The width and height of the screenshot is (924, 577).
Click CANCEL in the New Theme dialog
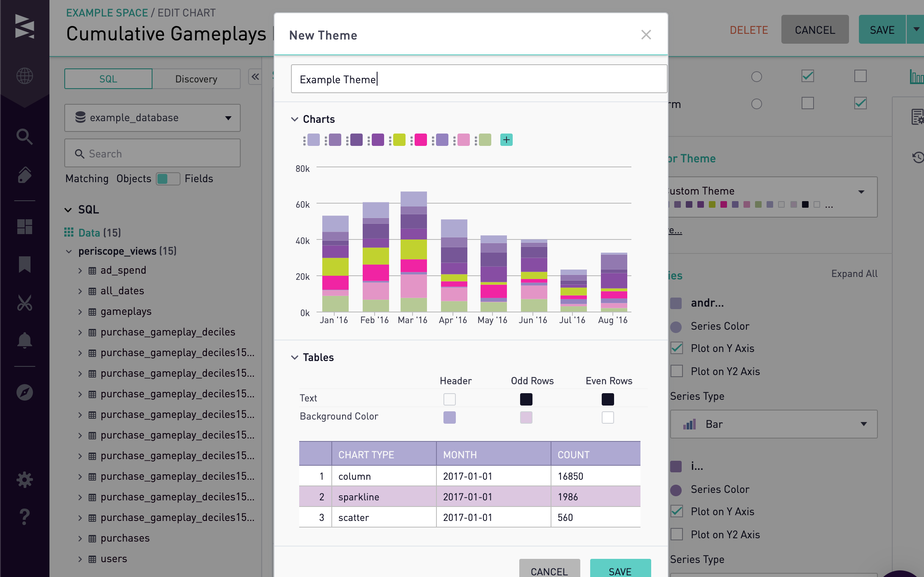point(549,569)
